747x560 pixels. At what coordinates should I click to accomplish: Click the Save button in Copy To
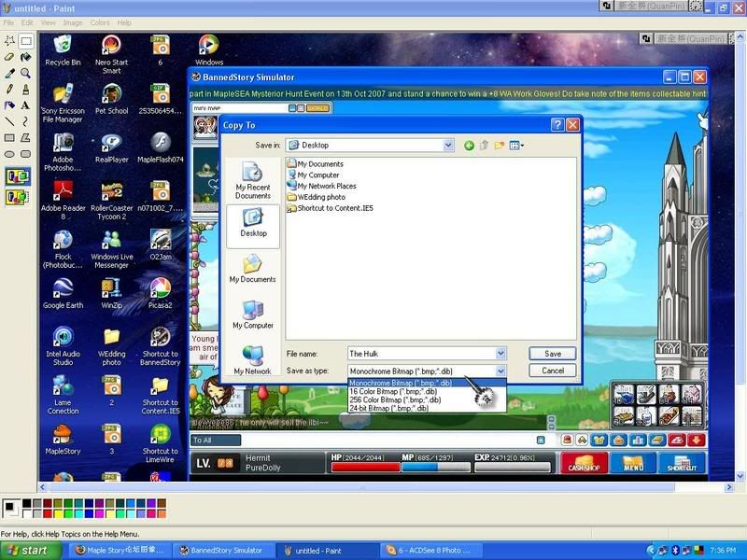click(553, 354)
